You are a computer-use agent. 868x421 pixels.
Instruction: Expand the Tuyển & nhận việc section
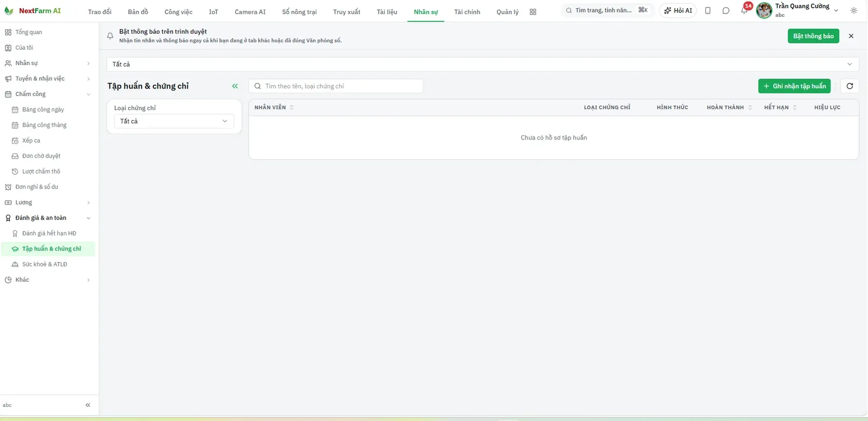tap(48, 79)
